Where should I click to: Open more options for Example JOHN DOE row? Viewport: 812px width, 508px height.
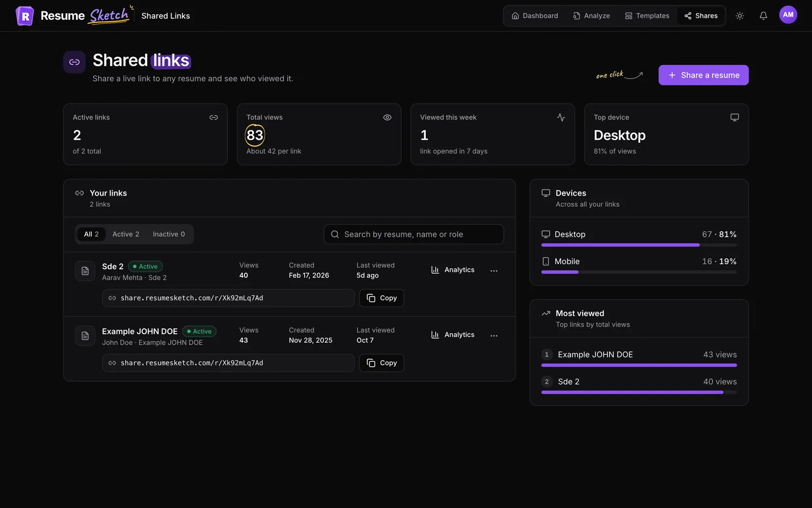click(494, 336)
